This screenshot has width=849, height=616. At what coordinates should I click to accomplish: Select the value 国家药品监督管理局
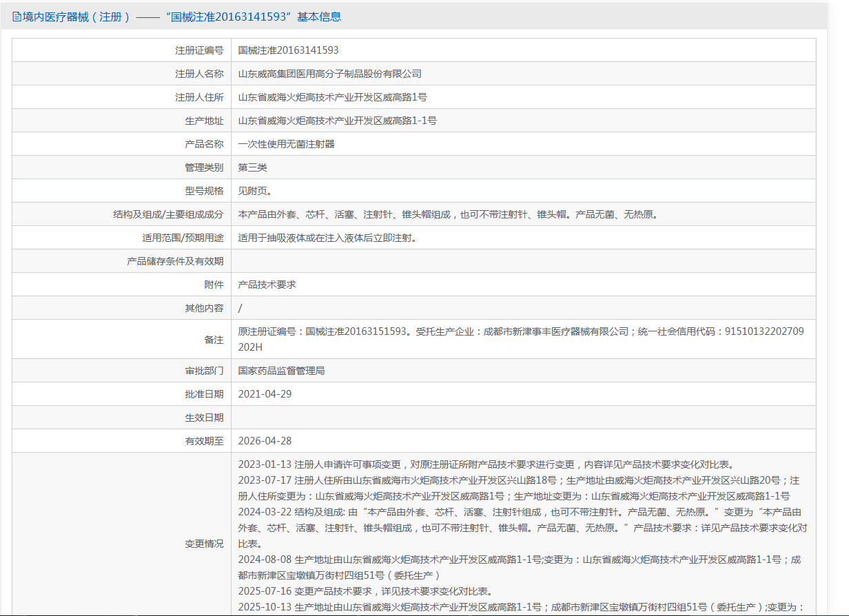tap(281, 371)
